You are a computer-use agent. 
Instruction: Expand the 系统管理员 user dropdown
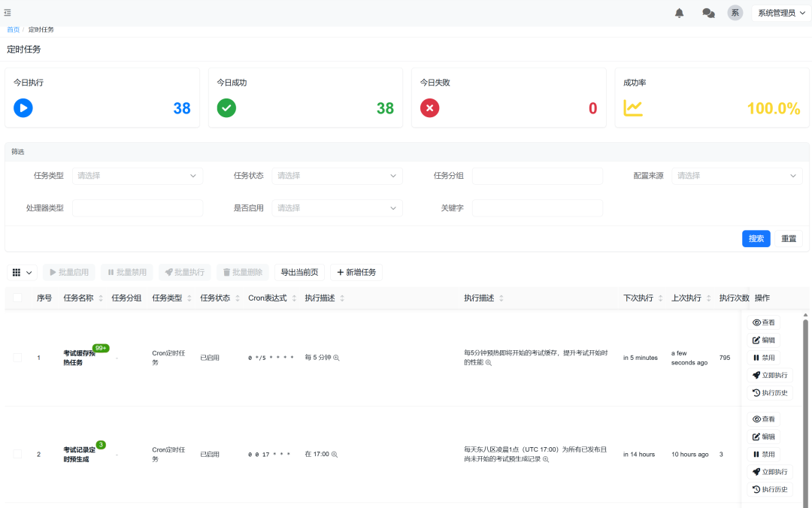781,13
